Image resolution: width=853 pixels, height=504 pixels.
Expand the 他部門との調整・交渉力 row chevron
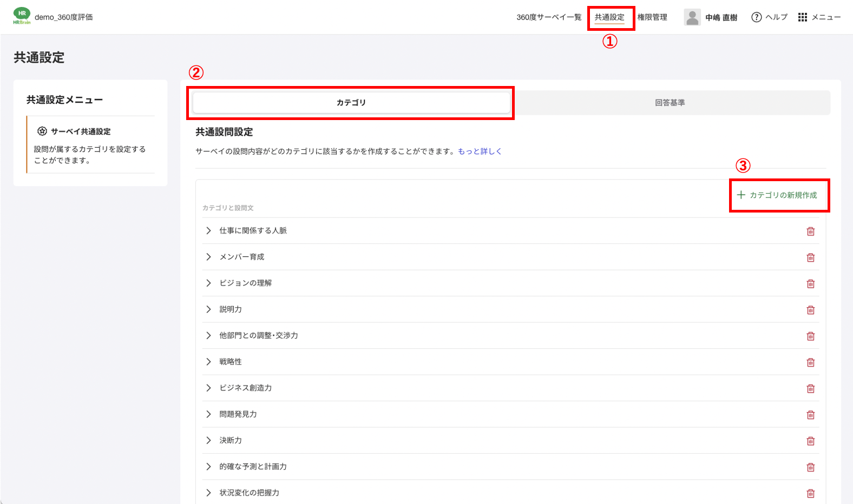[x=208, y=335]
